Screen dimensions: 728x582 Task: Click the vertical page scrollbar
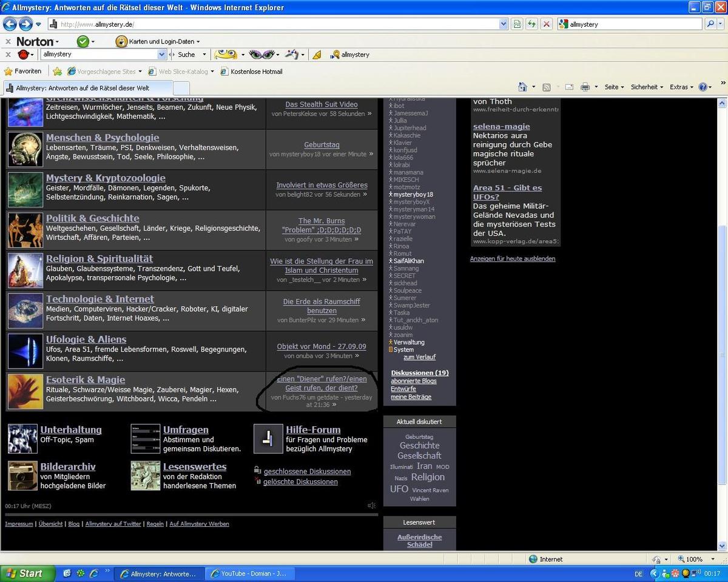coord(723,355)
